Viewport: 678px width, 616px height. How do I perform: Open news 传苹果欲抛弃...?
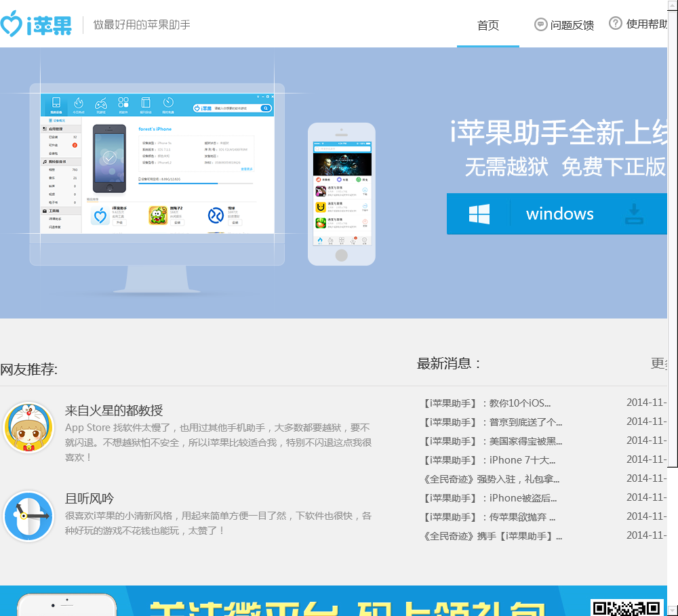490,518
